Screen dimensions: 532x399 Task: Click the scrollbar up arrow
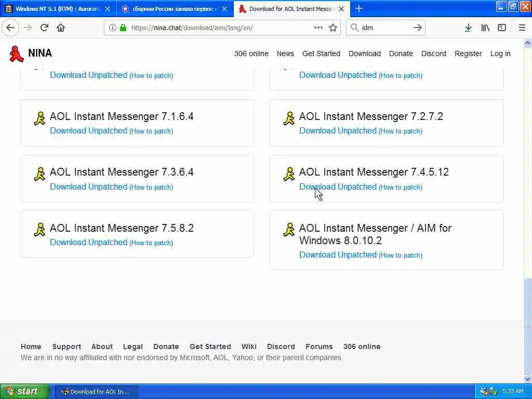pyautogui.click(x=527, y=43)
